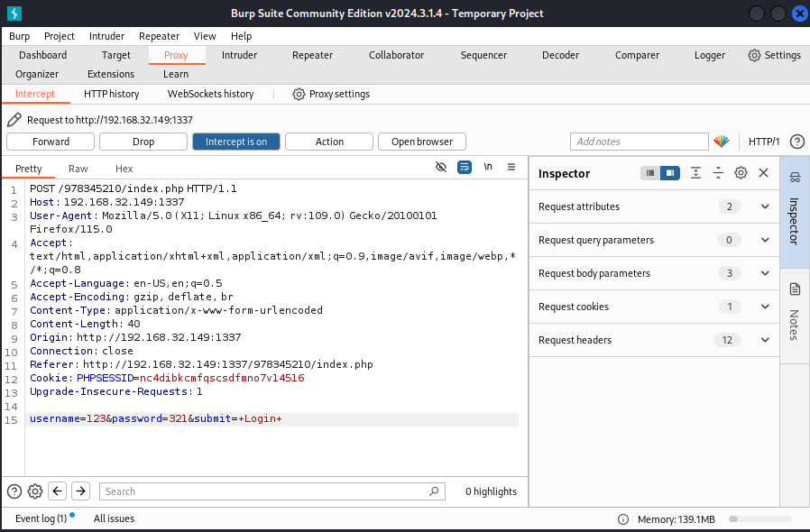The image size is (810, 532).
Task: Open the Repeater menu in menu bar
Action: click(x=159, y=36)
